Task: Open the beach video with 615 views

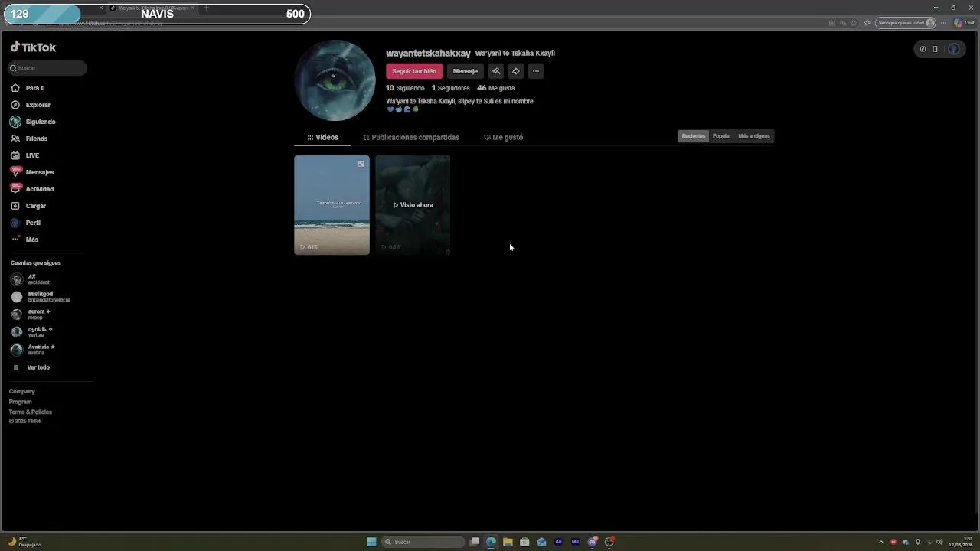Action: [x=332, y=205]
